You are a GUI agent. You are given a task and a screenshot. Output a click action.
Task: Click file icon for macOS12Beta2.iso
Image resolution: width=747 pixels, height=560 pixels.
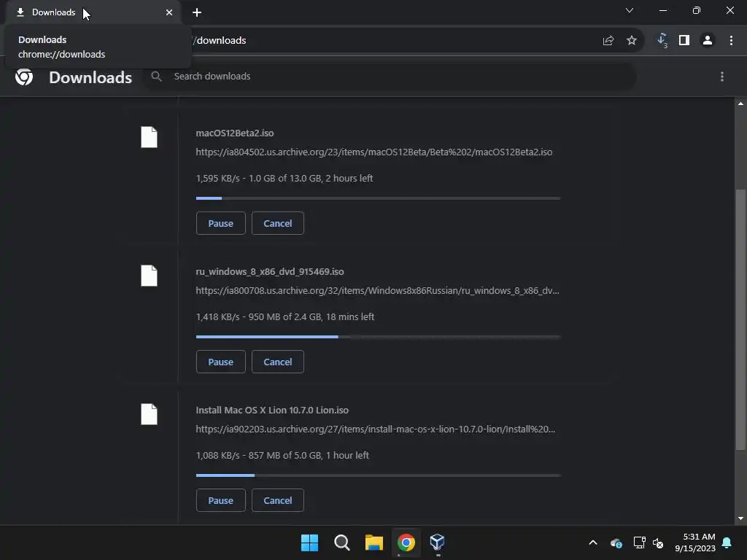point(149,137)
